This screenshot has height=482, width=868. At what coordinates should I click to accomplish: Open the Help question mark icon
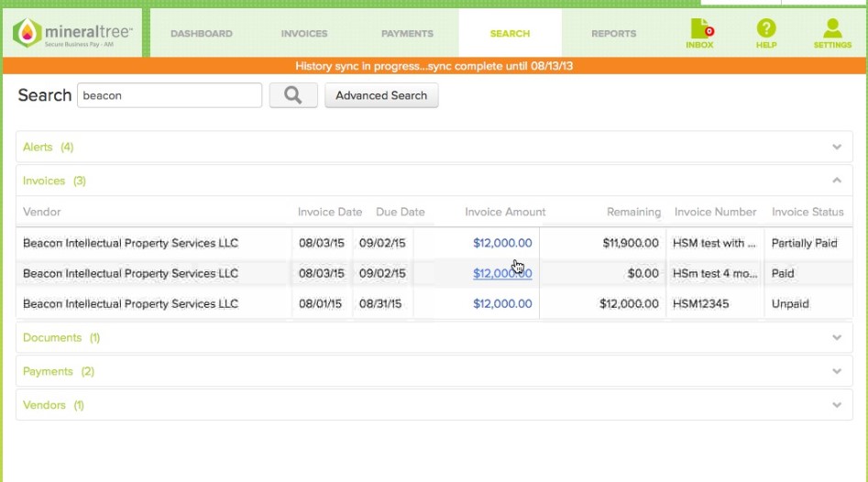(766, 34)
